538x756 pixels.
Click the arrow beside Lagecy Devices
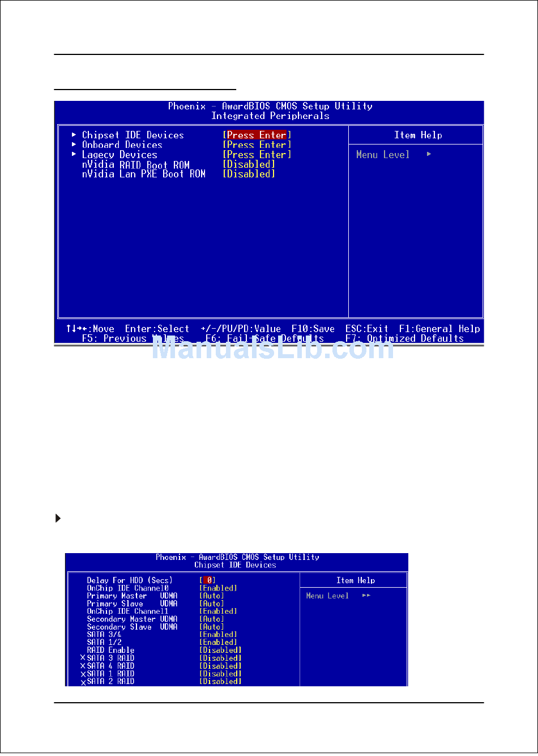74,154
